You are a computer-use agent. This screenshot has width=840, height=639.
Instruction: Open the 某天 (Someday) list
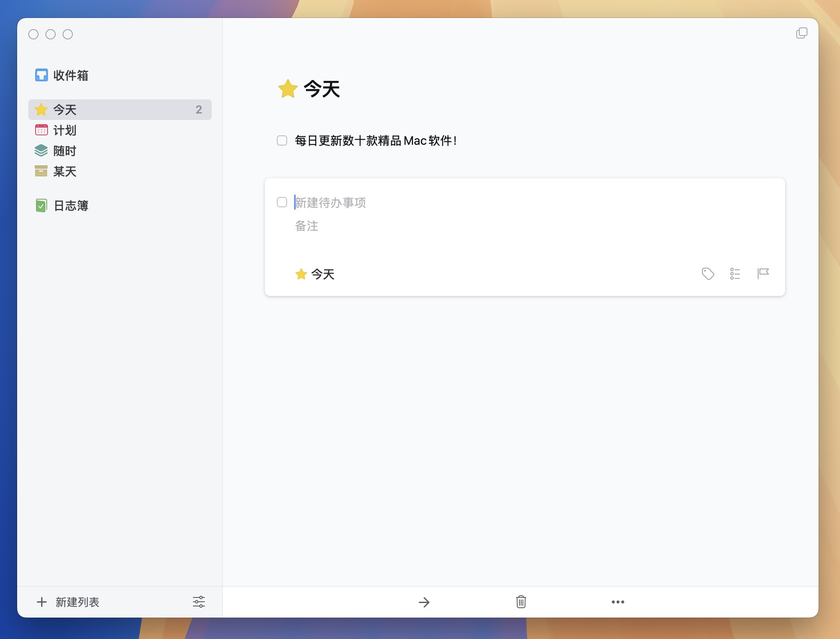pos(64,171)
